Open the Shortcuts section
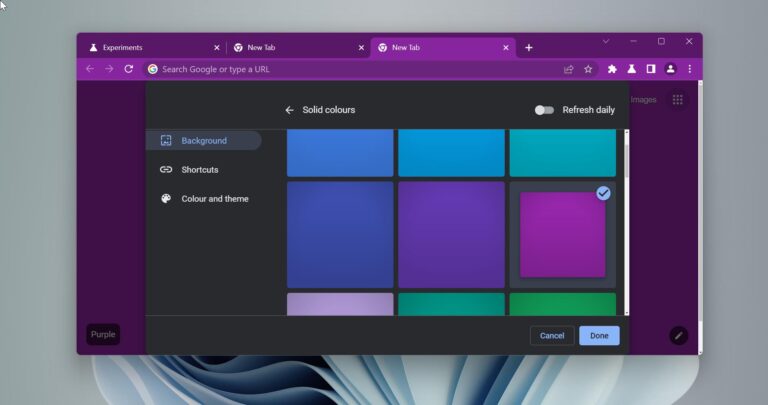Image resolution: width=768 pixels, height=405 pixels. click(200, 169)
